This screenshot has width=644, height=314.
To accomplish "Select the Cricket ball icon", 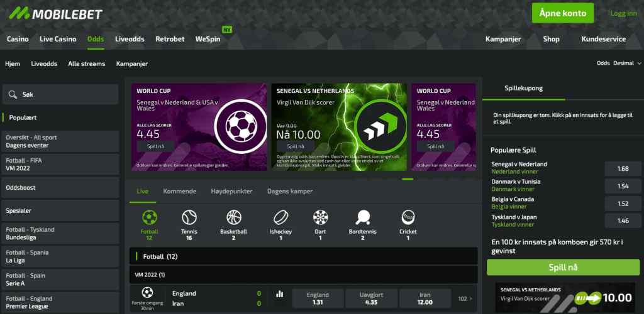I will click(408, 217).
